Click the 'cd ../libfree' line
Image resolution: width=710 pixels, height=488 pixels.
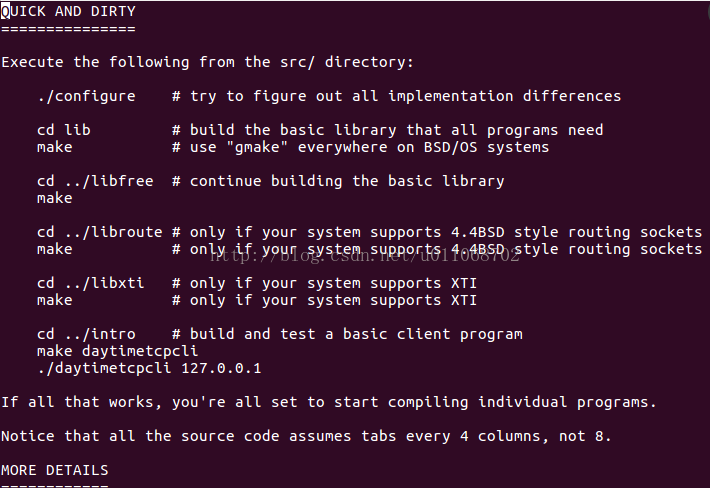[x=95, y=181]
